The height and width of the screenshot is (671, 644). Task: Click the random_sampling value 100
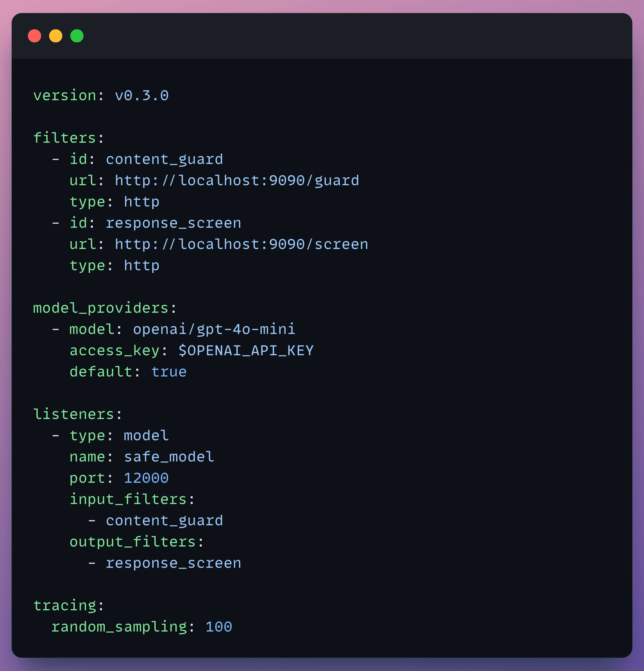(x=219, y=627)
